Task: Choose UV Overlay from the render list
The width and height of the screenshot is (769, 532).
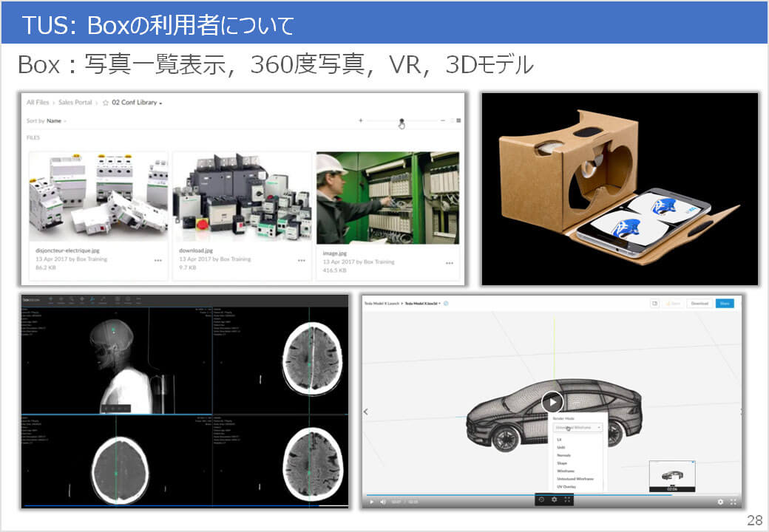Action: click(x=566, y=487)
